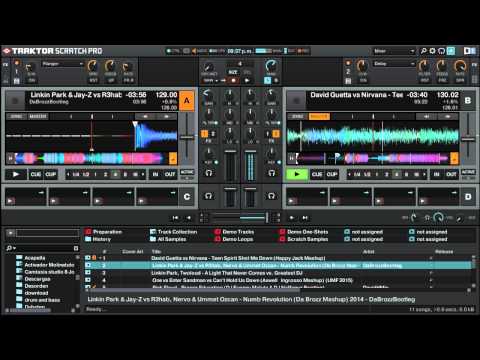Image resolution: width=480 pixels, height=360 pixels.
Task: Adjust Deck A tempo fader
Action: [x=187, y=137]
